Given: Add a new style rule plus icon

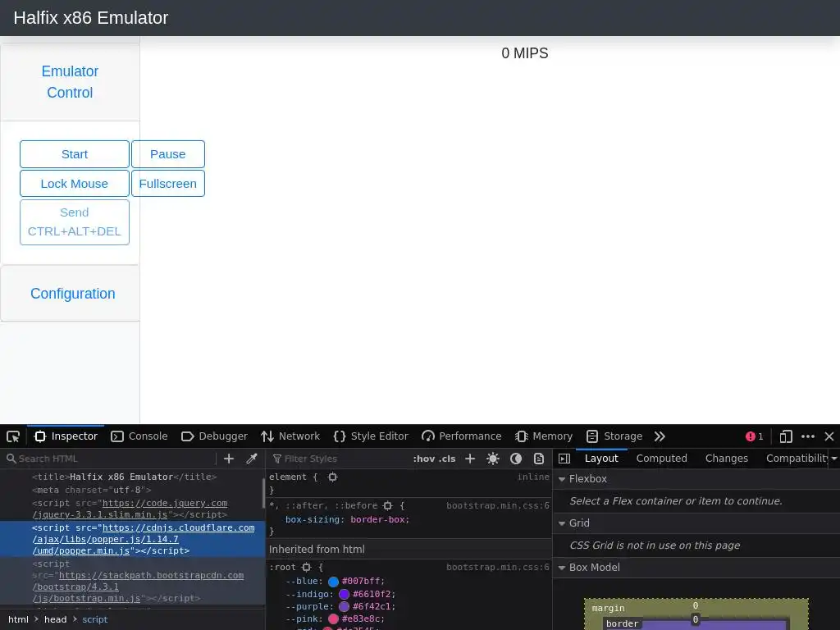Looking at the screenshot, I should click(470, 459).
